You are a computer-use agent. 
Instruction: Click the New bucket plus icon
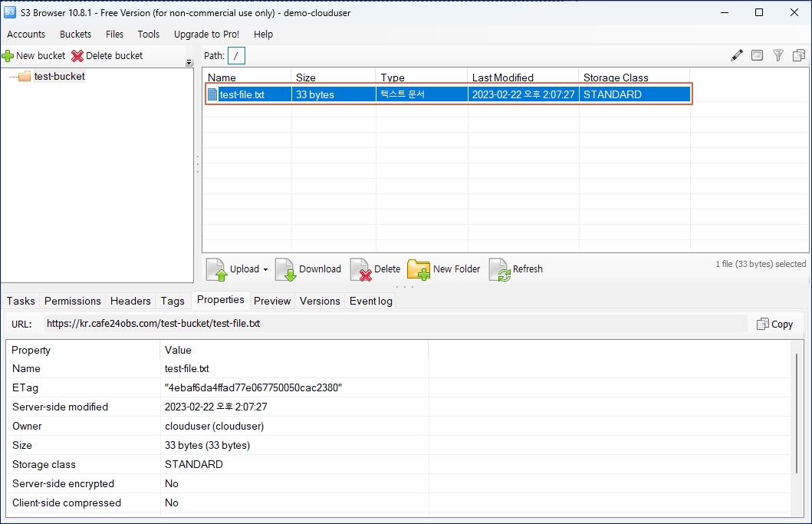pyautogui.click(x=8, y=56)
